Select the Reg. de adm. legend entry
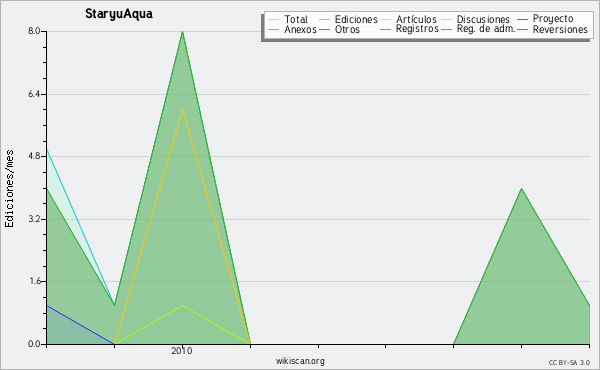The height and width of the screenshot is (370, 600). click(486, 29)
